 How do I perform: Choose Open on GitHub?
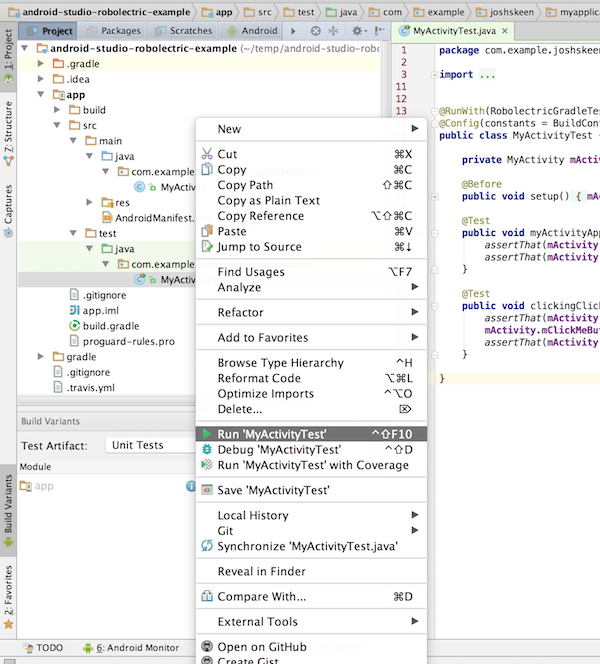tap(311, 647)
